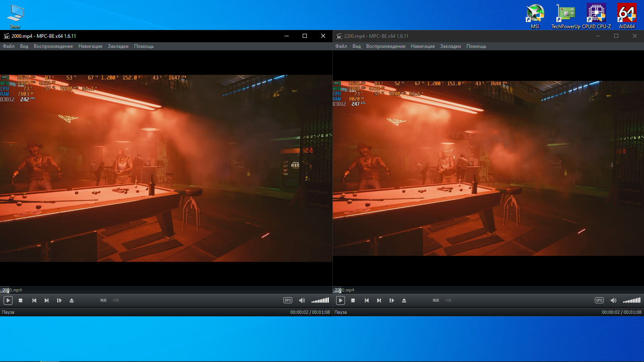This screenshot has width=644, height=362.
Task: Close the 2200.mp4 player window
Action: (635, 36)
